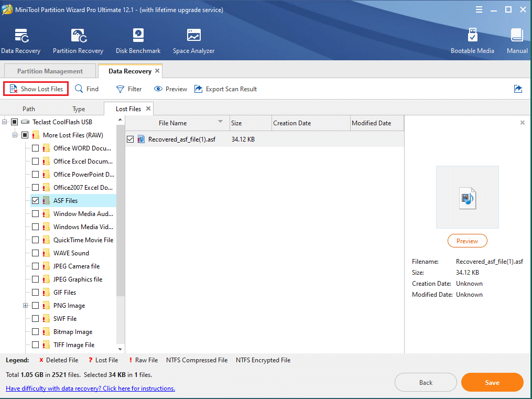Click the Teclast CoolFlash USB drive icon
The width and height of the screenshot is (532, 399).
tap(25, 122)
